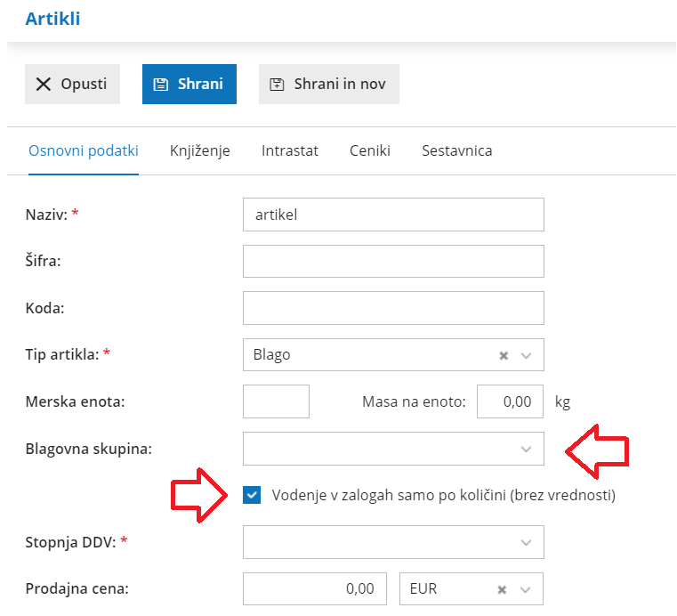677x616 pixels.
Task: Go to the Ceniki tab
Action: coord(370,150)
